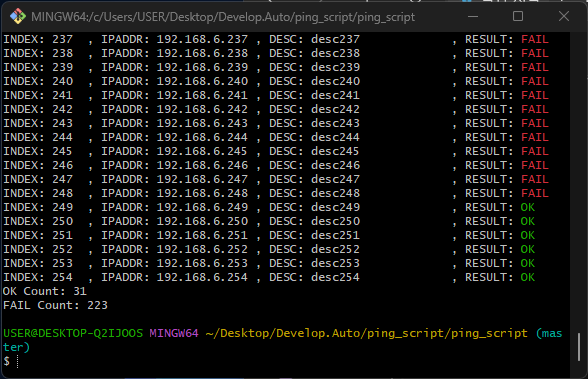Screen dimensions: 588x379
Task: Click the FAIL result for index 248
Action: point(534,193)
